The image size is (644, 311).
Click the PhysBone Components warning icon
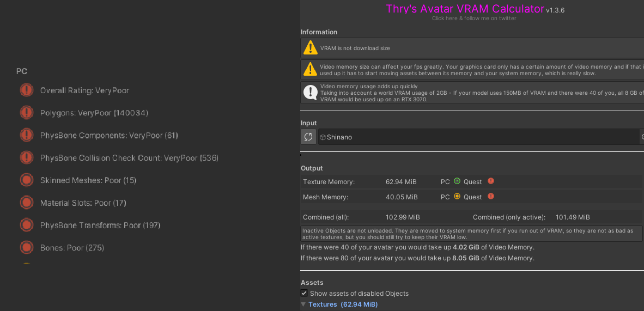click(27, 135)
